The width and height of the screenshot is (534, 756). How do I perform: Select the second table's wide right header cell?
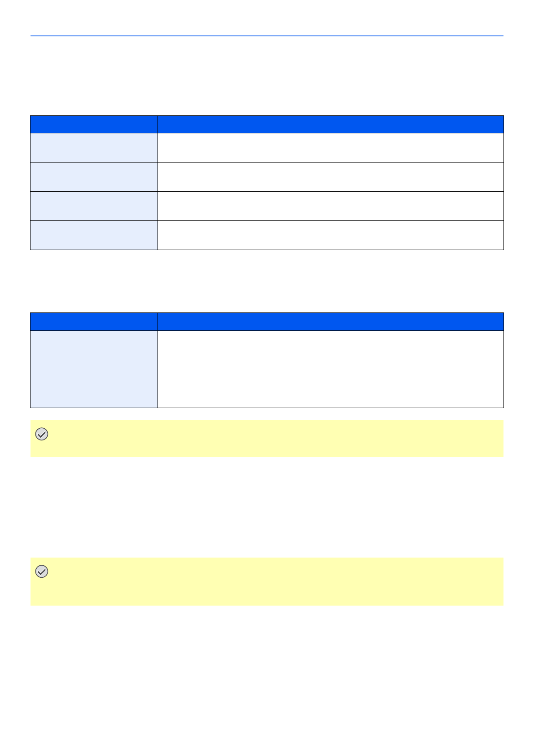tap(330, 321)
